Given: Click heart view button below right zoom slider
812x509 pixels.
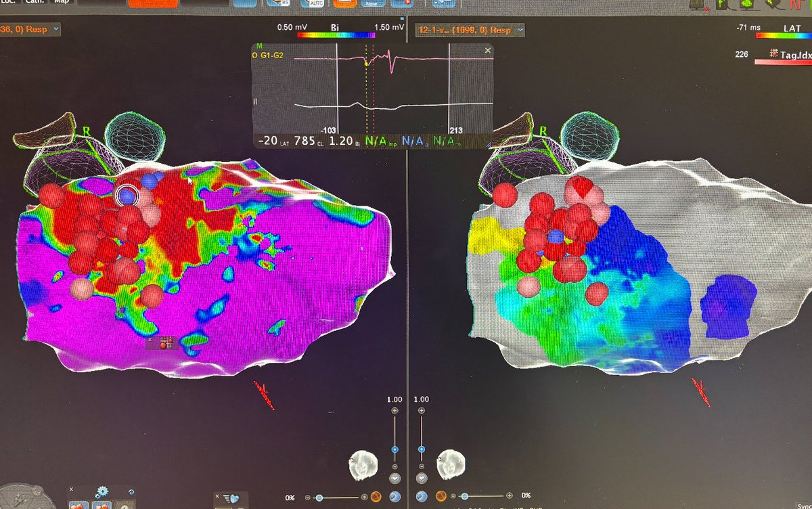Looking at the screenshot, I should pos(422,479).
